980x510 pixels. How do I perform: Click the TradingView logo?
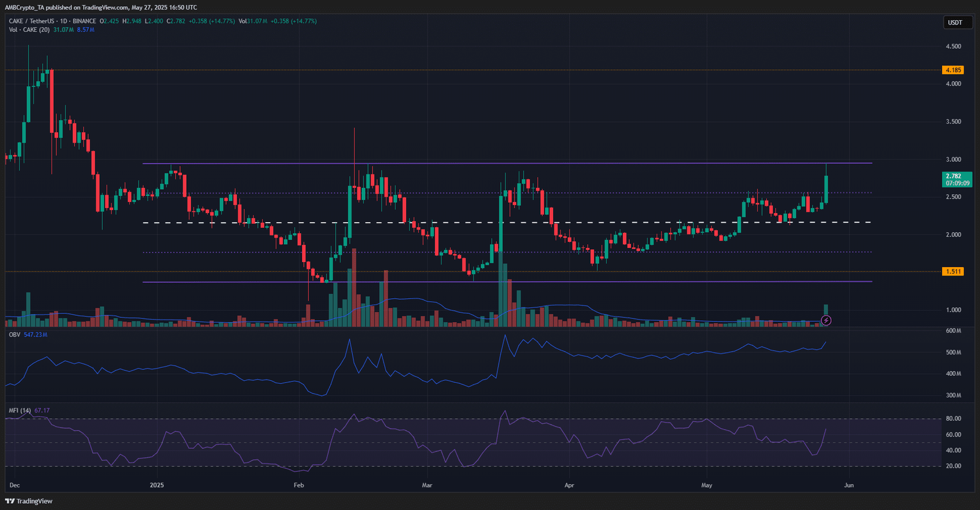29,501
